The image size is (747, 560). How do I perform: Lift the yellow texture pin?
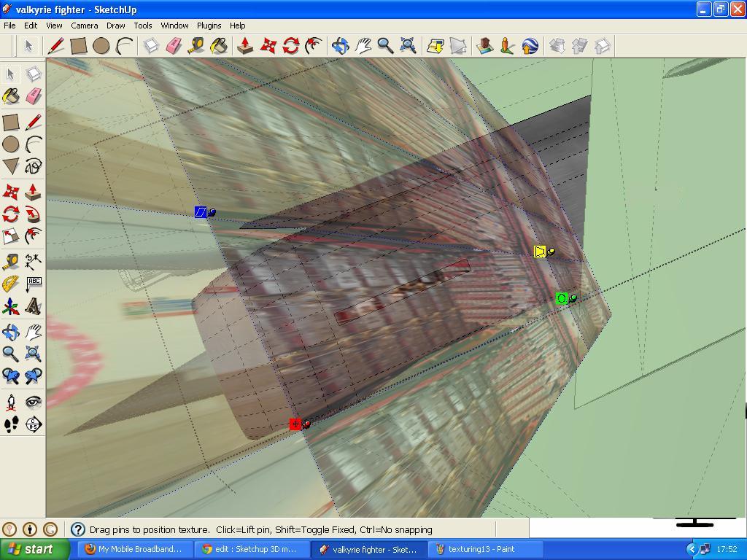click(x=540, y=251)
